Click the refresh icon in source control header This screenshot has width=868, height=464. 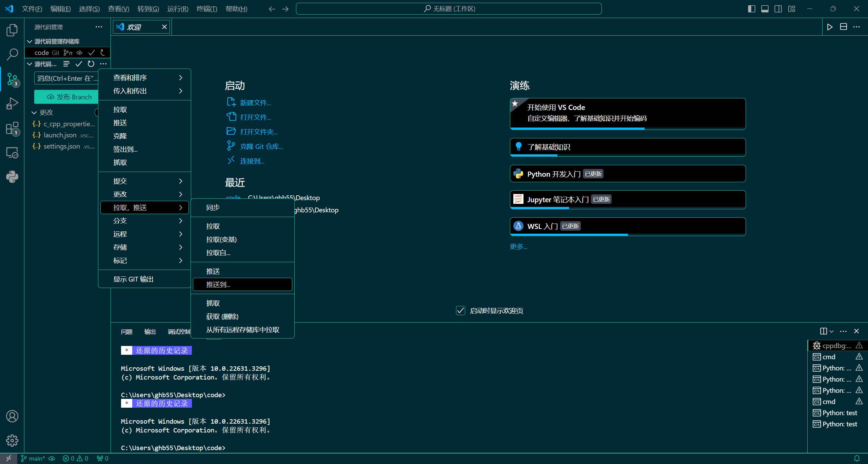click(x=91, y=64)
